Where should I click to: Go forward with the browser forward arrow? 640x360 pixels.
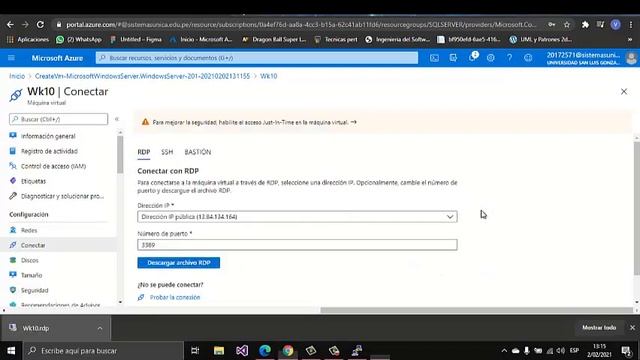(25, 24)
